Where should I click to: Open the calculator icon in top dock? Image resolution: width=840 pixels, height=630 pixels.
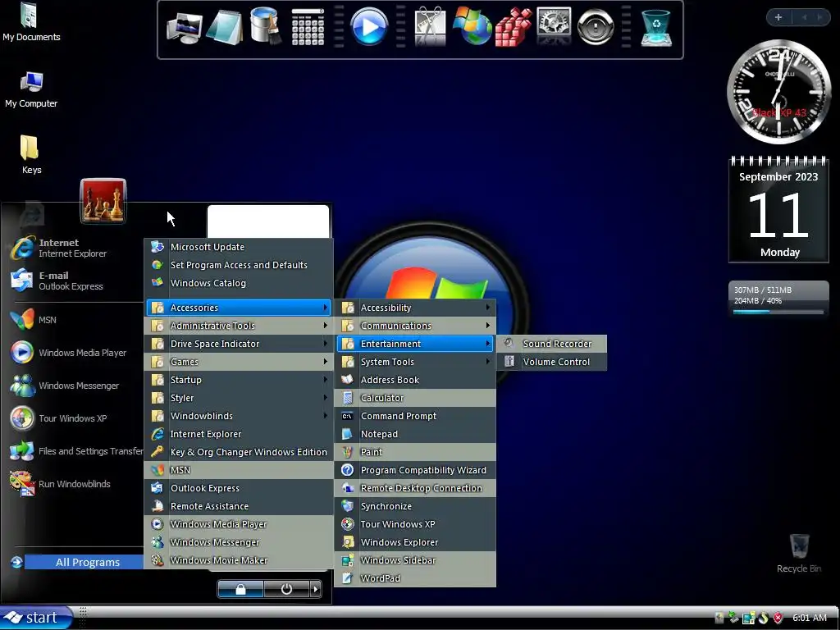(308, 27)
